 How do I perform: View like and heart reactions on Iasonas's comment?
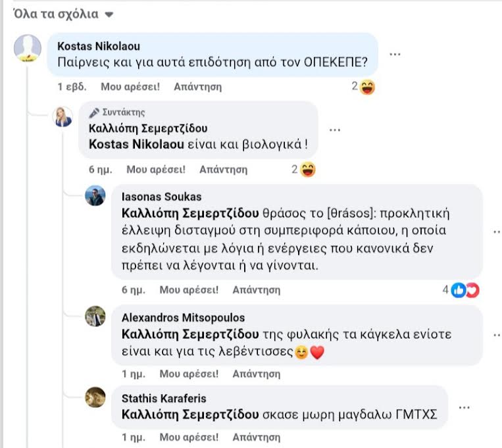(x=463, y=289)
